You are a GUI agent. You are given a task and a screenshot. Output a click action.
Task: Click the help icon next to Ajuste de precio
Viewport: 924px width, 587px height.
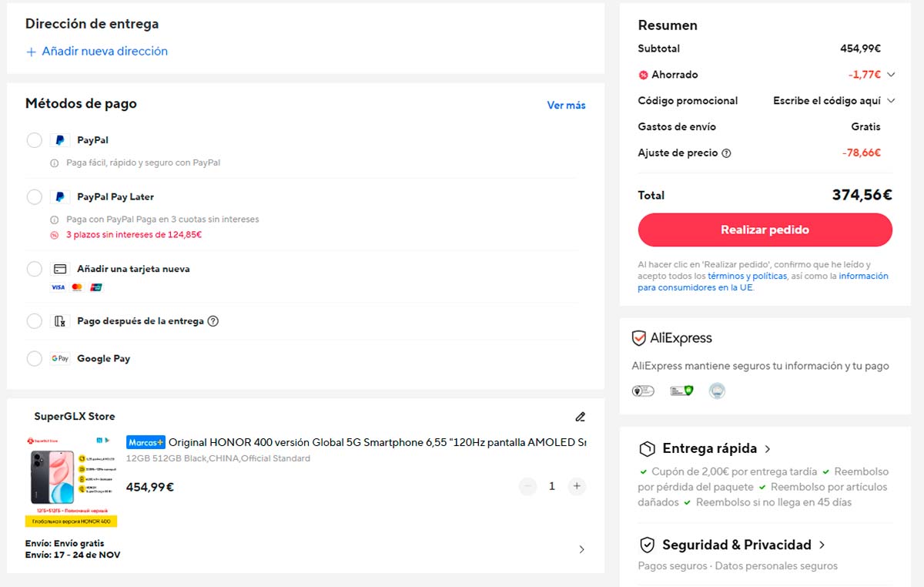[726, 153]
